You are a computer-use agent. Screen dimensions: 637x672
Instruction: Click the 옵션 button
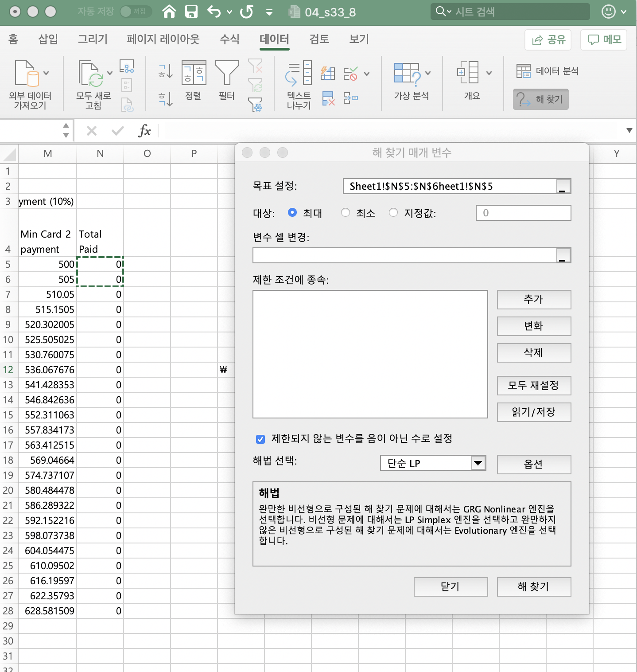tap(534, 465)
